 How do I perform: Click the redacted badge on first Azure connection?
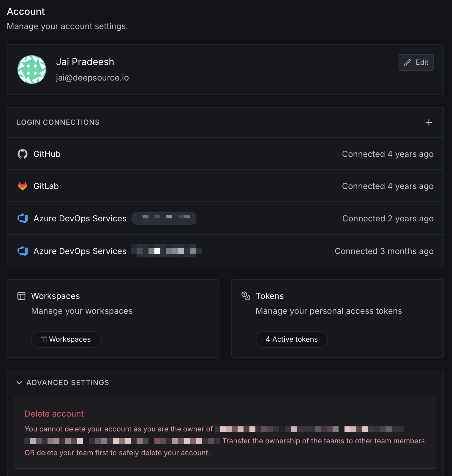164,218
